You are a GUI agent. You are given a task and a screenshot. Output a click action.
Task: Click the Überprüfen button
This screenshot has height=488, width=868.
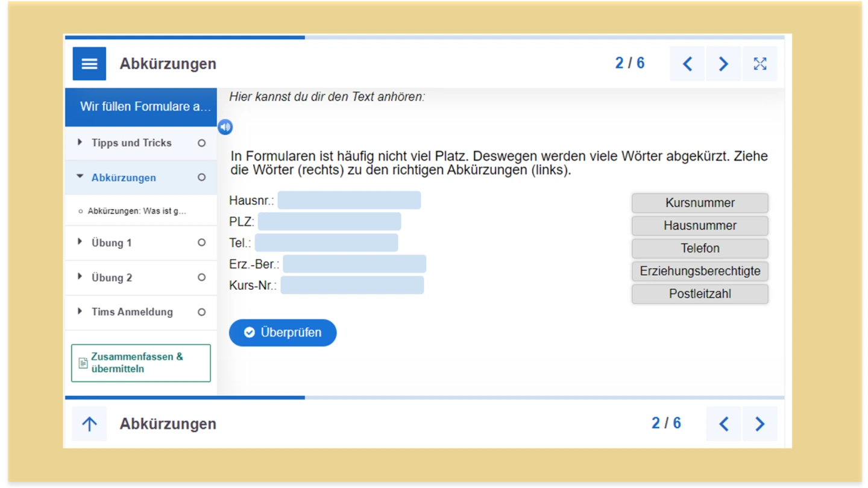click(283, 333)
